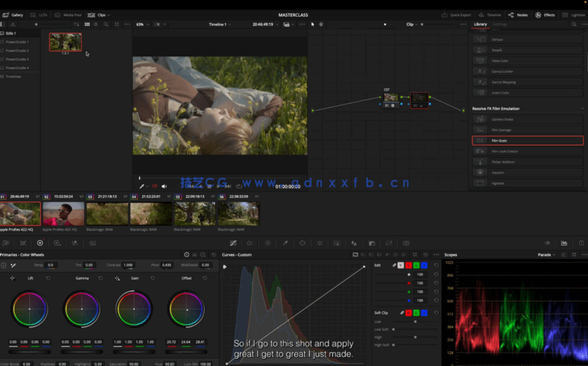Open the Power Window palette icon
Image resolution: width=588 pixels, height=366 pixels.
(x=302, y=243)
